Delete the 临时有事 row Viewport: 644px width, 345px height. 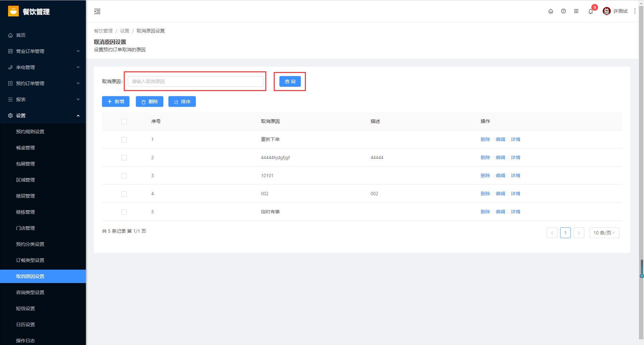[x=485, y=212]
